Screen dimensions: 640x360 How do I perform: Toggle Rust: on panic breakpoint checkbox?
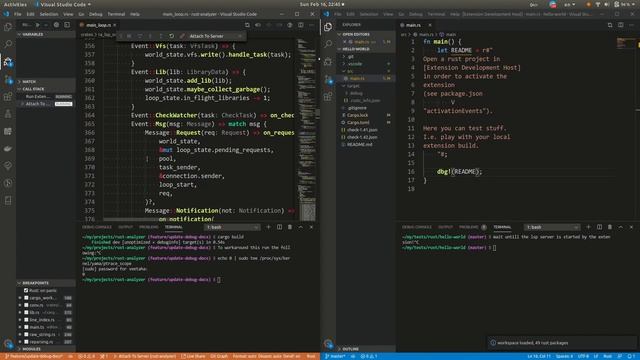[26, 290]
